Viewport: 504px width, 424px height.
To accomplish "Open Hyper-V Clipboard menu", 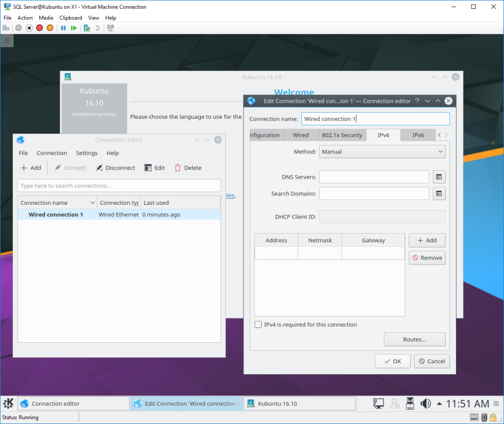I will point(71,18).
